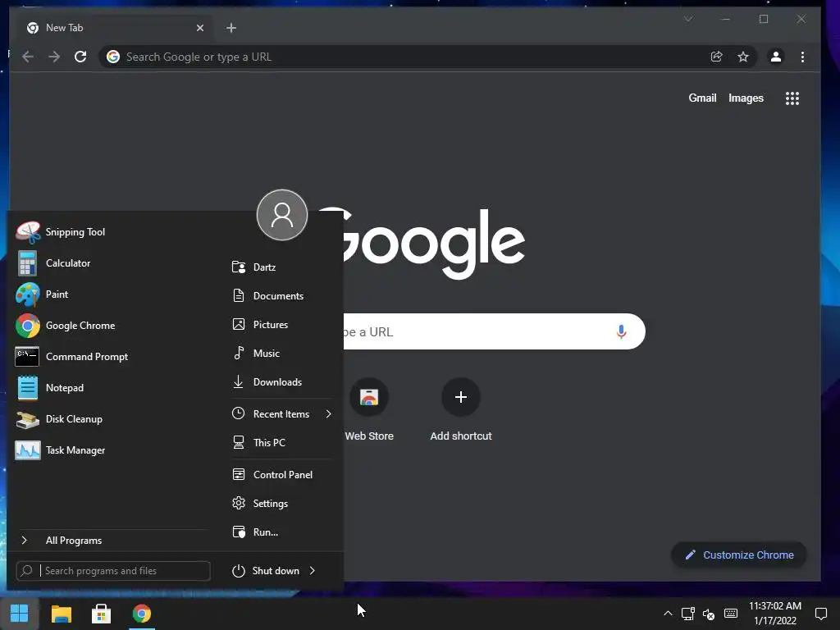
Task: Open Control Panel from the Start menu
Action: click(282, 475)
